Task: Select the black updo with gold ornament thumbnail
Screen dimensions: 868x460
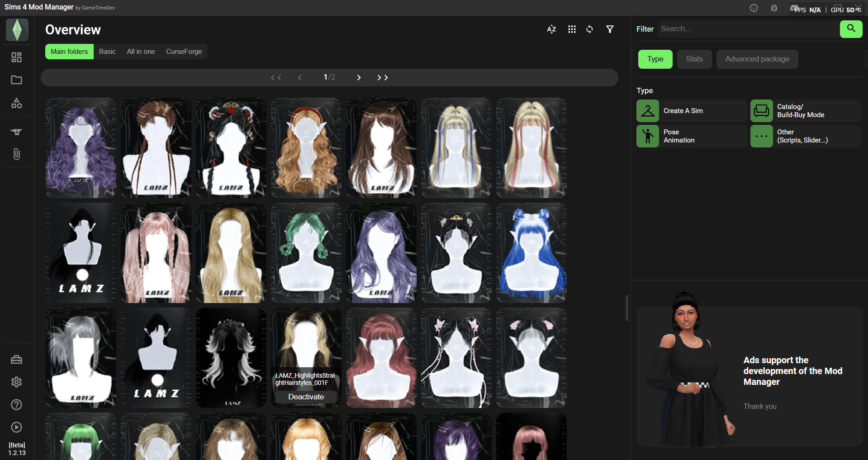Action: point(456,253)
